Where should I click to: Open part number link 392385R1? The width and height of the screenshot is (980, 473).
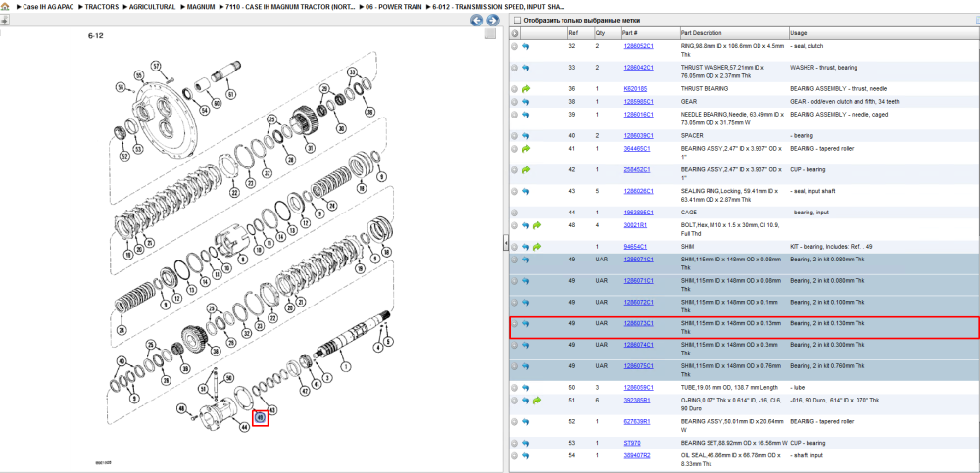pos(637,401)
